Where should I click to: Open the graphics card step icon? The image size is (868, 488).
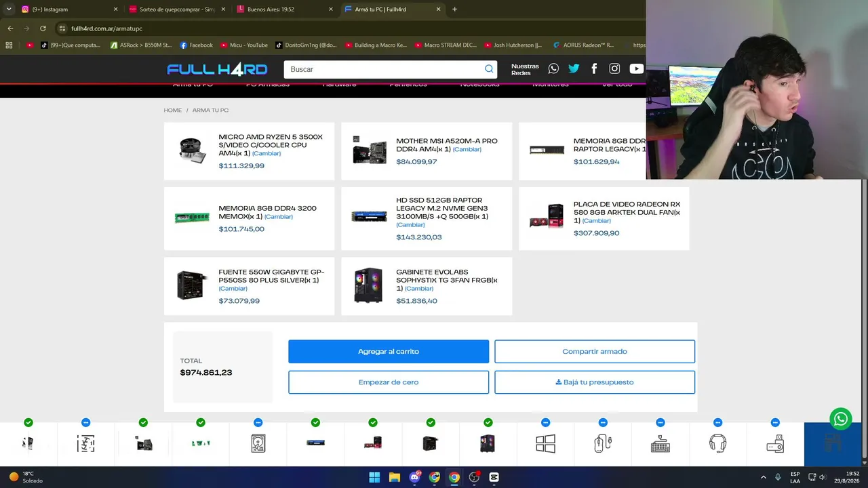[373, 443]
